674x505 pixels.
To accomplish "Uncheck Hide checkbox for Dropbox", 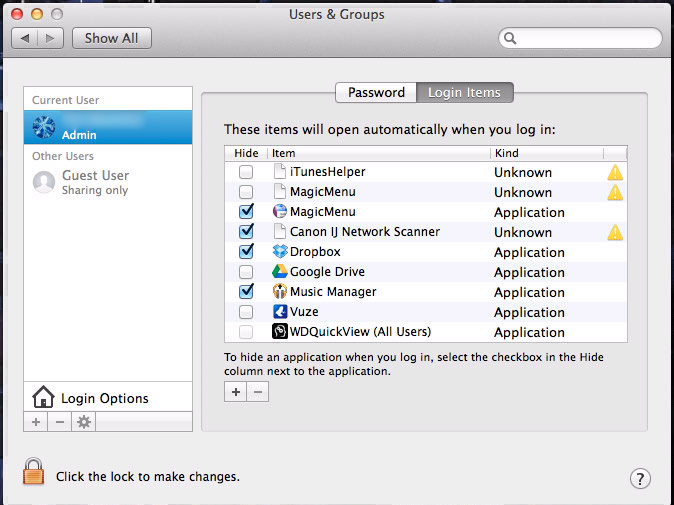I will coord(246,251).
